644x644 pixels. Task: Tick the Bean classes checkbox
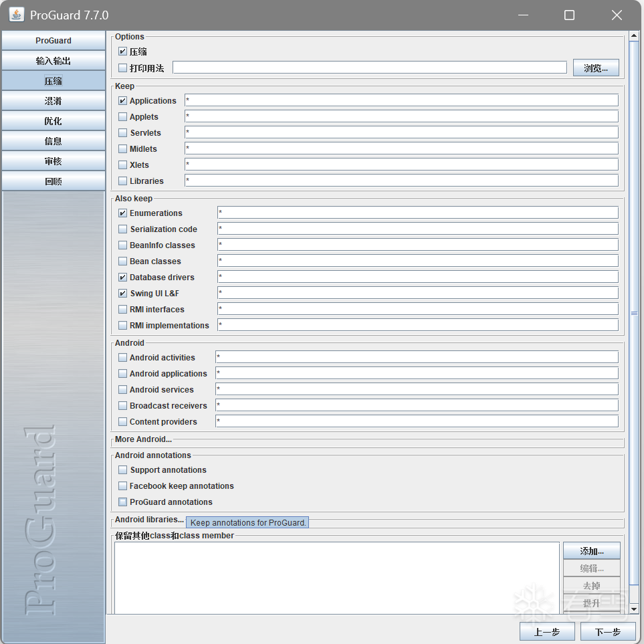[122, 261]
